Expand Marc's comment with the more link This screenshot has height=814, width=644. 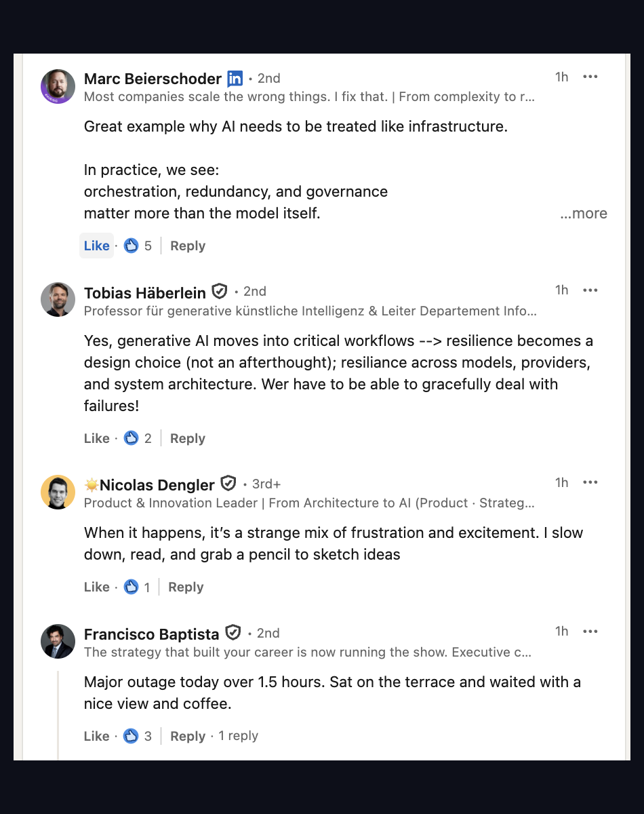tap(583, 213)
